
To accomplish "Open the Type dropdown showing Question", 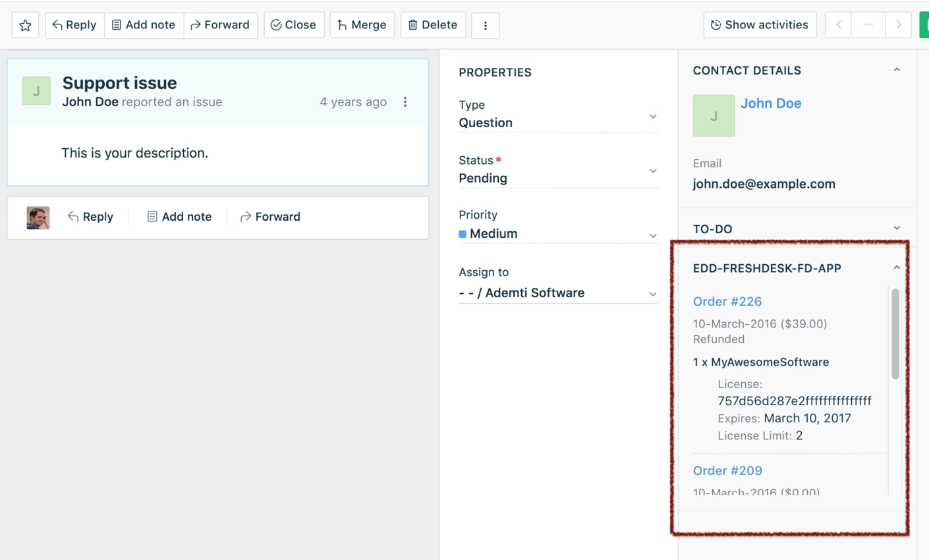I will point(557,123).
